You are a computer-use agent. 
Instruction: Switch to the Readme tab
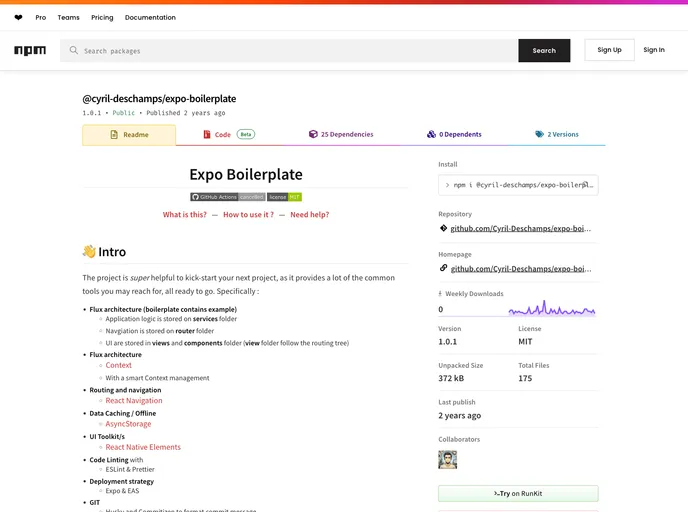click(x=129, y=135)
